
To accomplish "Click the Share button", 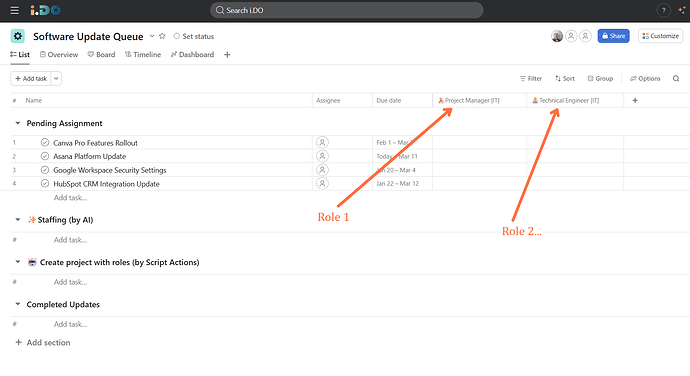I will [613, 36].
